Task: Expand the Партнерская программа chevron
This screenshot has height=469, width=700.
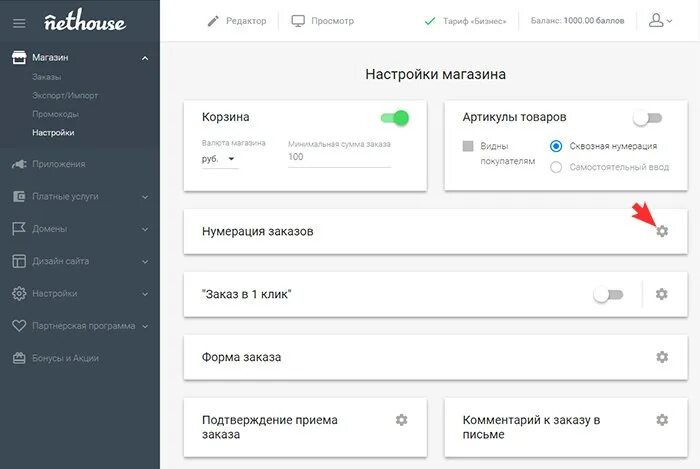Action: tap(145, 326)
